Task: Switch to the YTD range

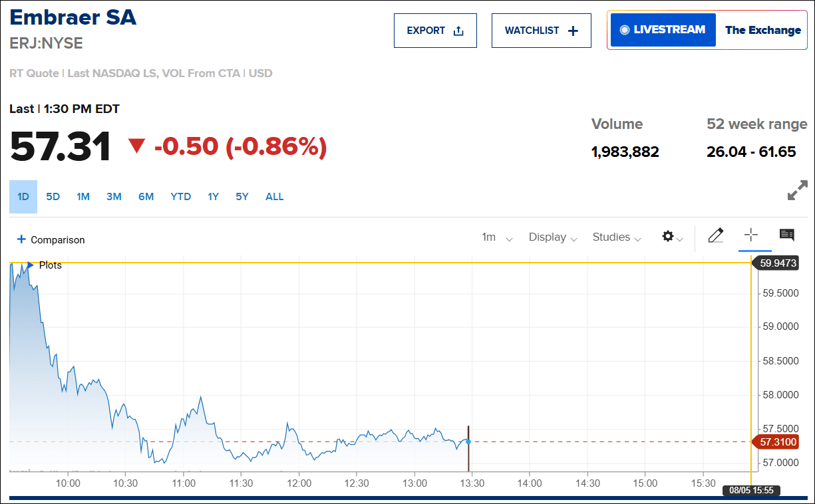Action: coord(180,197)
